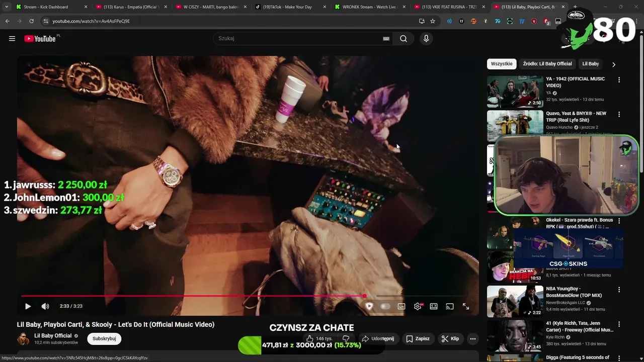
Task: Select the Lil Baby filter chip
Action: (x=591, y=64)
